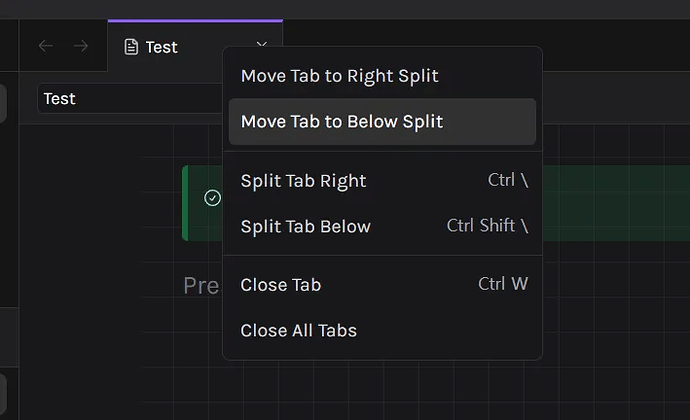Select Close Tab from the context menu
The image size is (690, 420).
[x=281, y=284]
